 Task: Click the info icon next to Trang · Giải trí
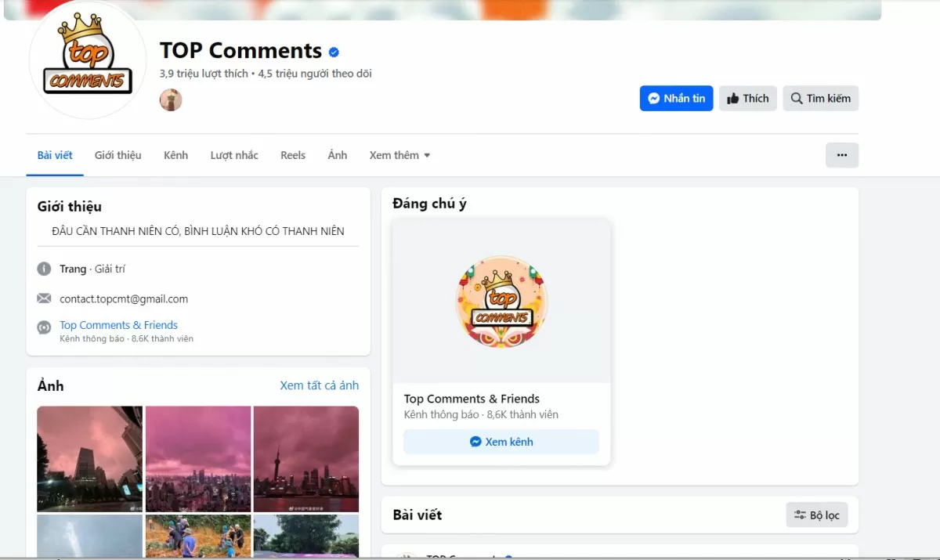pos(44,269)
